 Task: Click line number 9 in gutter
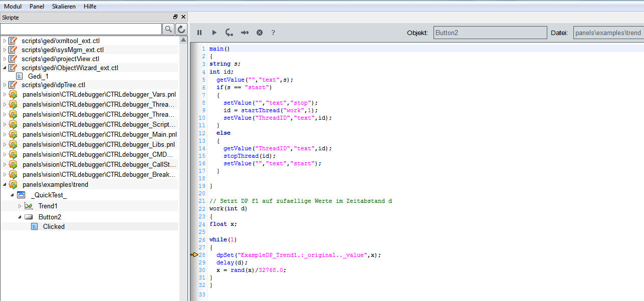click(204, 110)
